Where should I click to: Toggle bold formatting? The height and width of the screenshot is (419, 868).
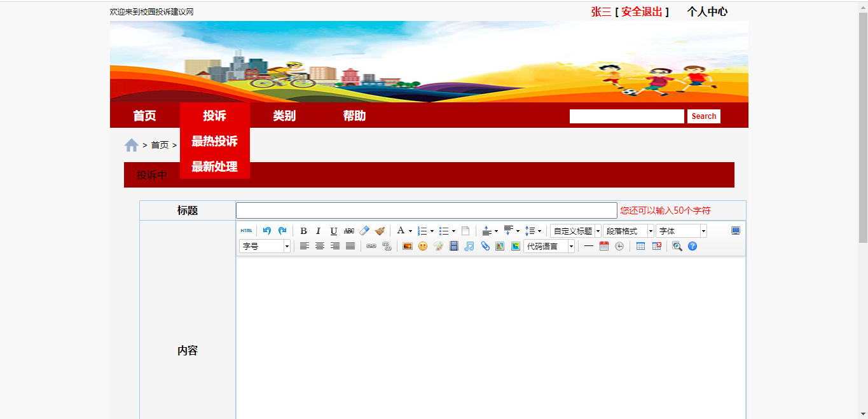[x=303, y=231]
